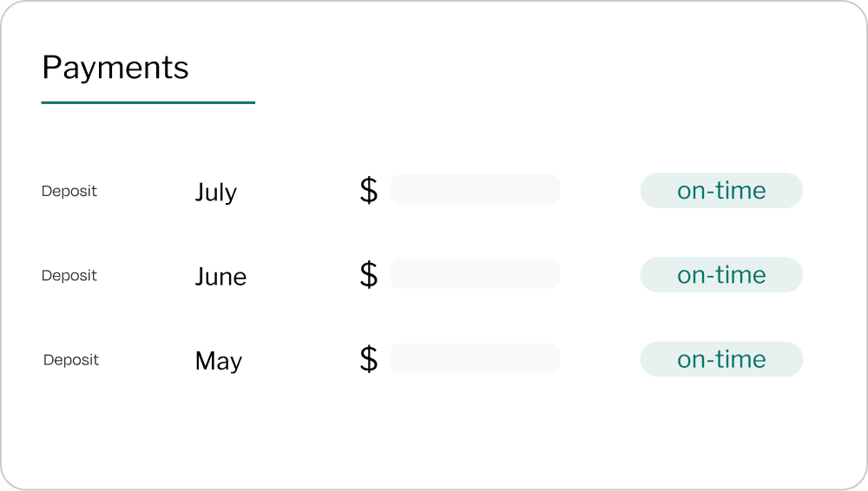The height and width of the screenshot is (491, 868).
Task: Click the on-time badge for July
Action: [x=721, y=190]
